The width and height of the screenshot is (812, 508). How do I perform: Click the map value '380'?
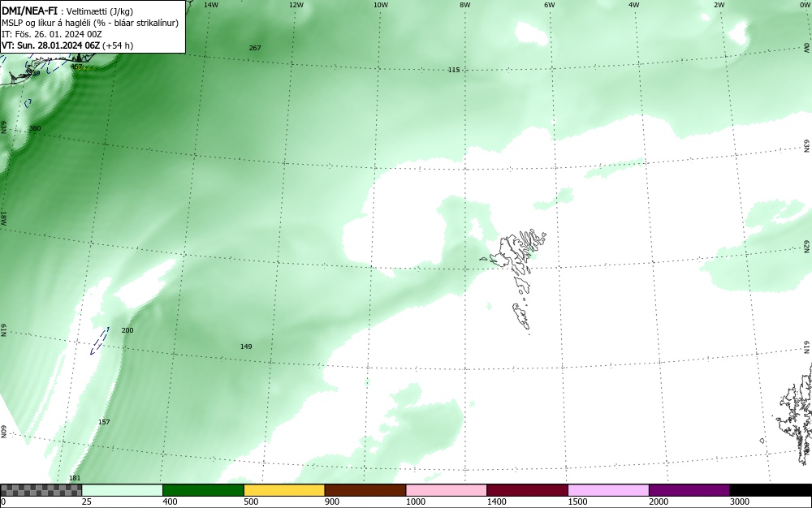tap(35, 128)
